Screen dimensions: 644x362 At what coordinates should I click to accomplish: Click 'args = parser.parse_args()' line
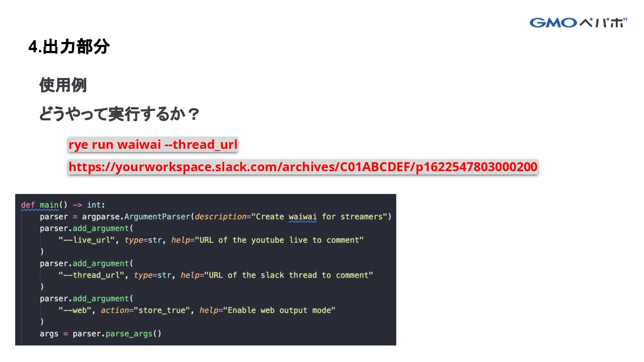(x=101, y=334)
